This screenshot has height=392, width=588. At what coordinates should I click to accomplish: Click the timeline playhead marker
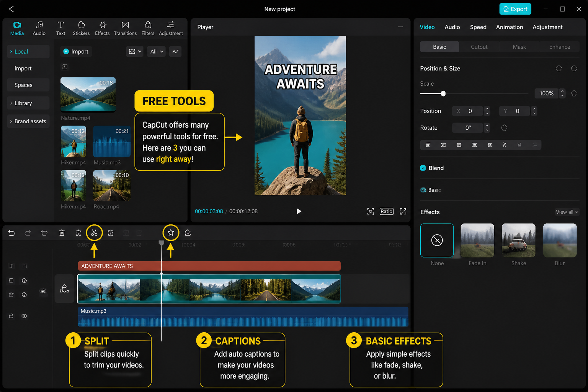162,243
